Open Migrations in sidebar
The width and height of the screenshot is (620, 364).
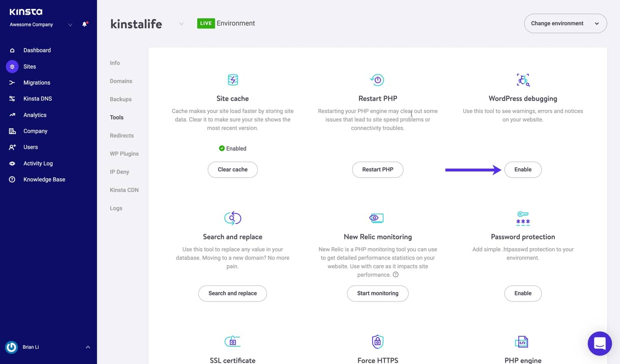pyautogui.click(x=37, y=83)
